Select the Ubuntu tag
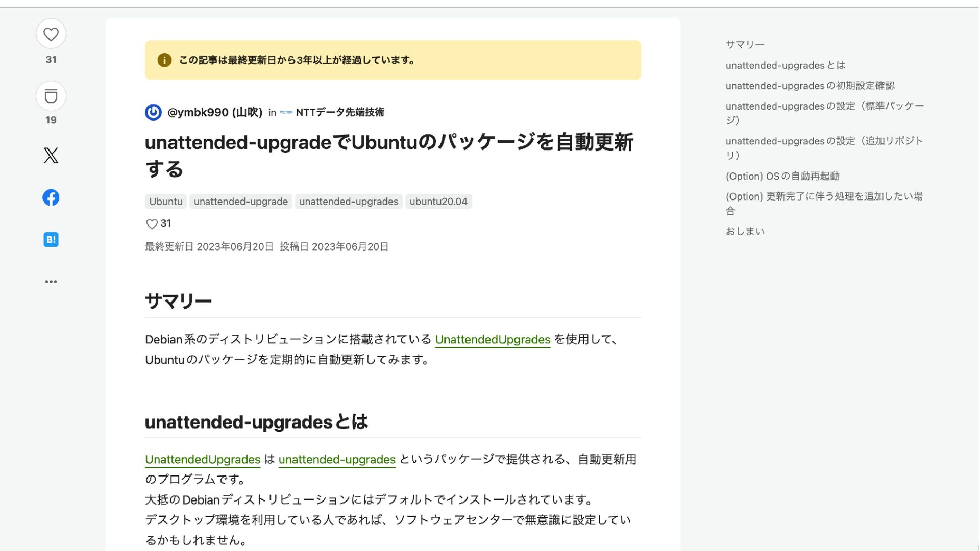 166,202
